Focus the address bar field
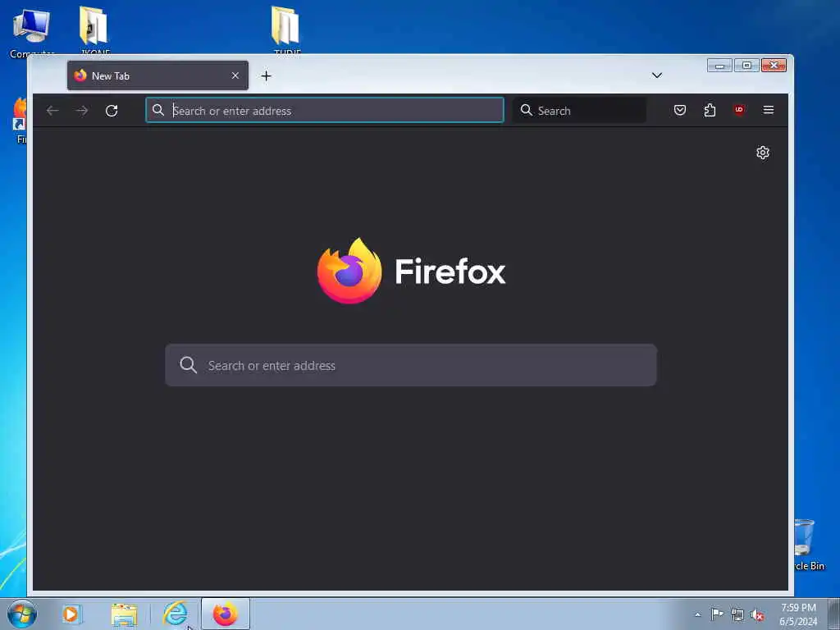This screenshot has height=630, width=840. point(325,111)
